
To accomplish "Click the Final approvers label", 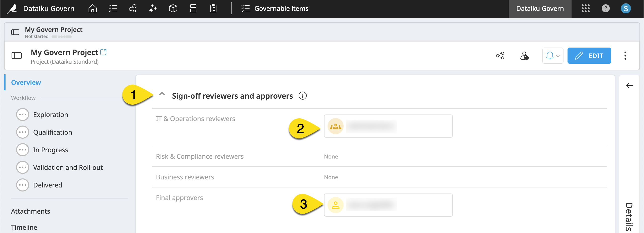I will coord(179,198).
